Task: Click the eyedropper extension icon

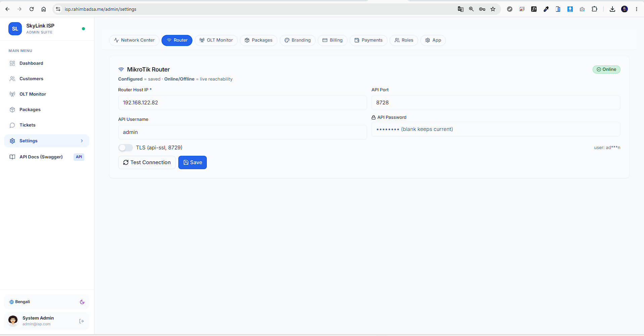Action: 546,9
